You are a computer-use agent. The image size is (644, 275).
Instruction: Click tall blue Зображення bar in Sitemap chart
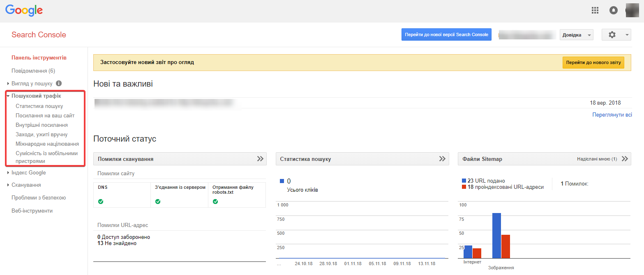coord(496,236)
